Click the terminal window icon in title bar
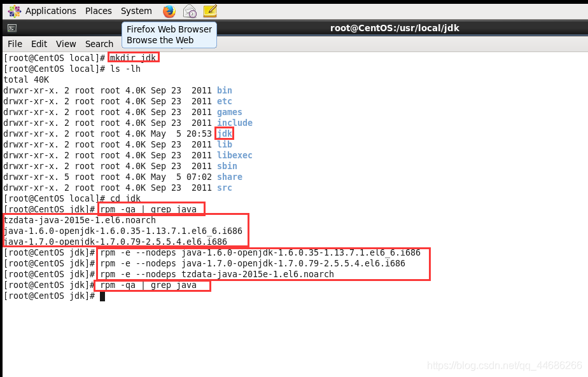Screen dimensions: 588x377 (12, 28)
